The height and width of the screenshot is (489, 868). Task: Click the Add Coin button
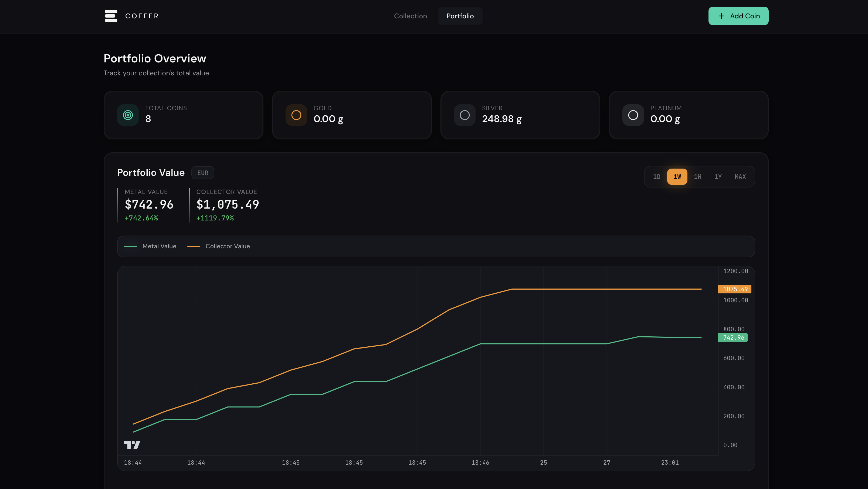(738, 16)
